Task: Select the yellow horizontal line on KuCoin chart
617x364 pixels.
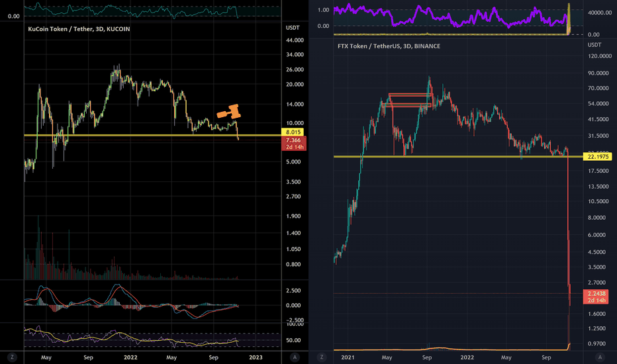Action: [153, 136]
